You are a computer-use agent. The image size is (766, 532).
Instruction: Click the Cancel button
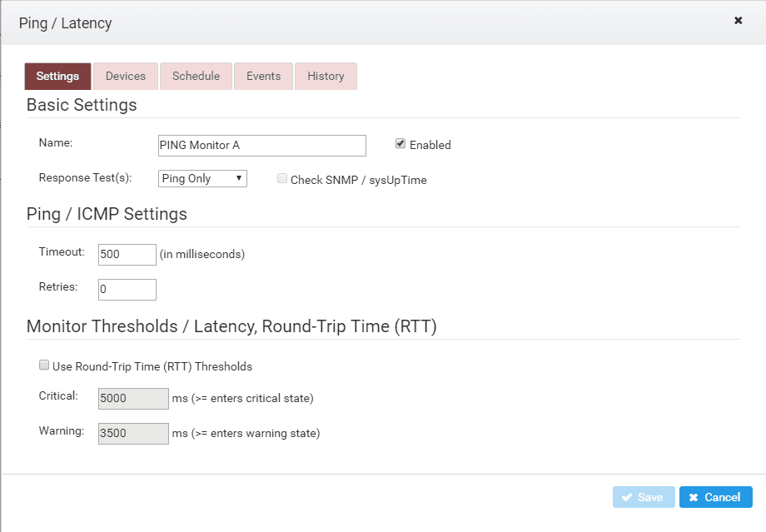click(716, 497)
